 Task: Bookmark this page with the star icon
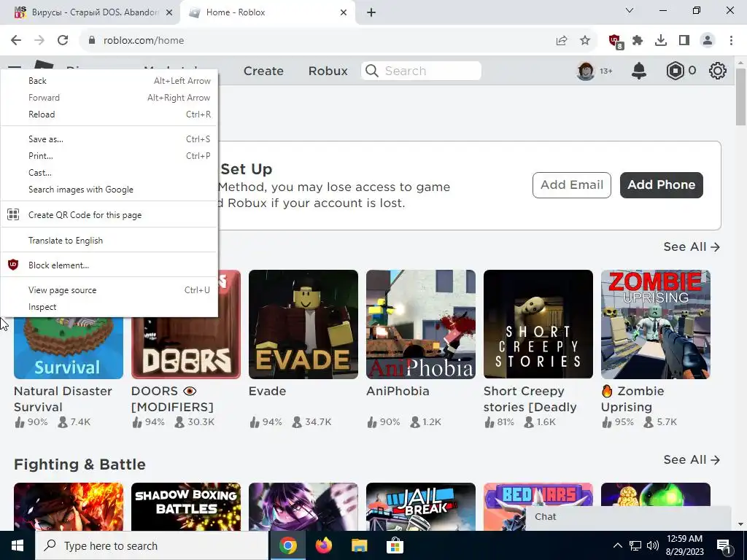tap(585, 41)
